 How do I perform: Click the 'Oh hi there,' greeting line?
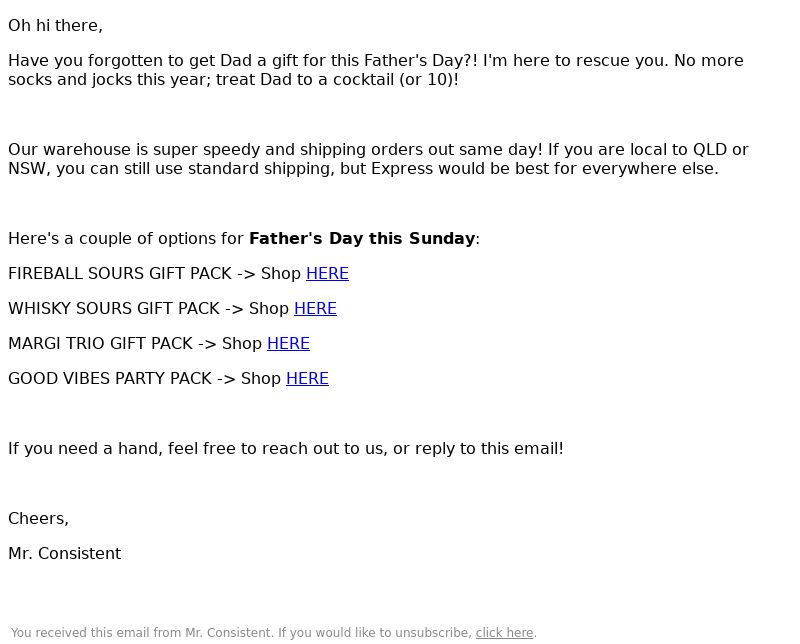pos(55,26)
